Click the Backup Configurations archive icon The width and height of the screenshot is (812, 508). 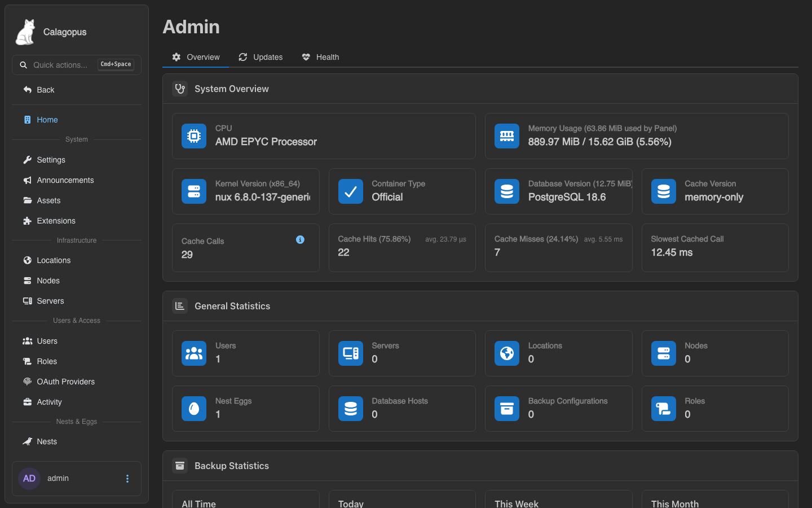[507, 409]
